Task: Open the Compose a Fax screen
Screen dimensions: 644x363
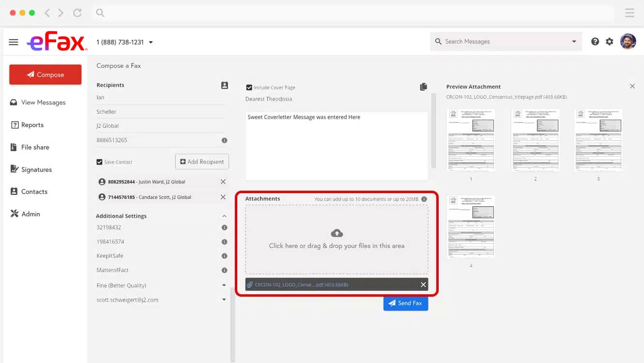Action: click(x=45, y=75)
